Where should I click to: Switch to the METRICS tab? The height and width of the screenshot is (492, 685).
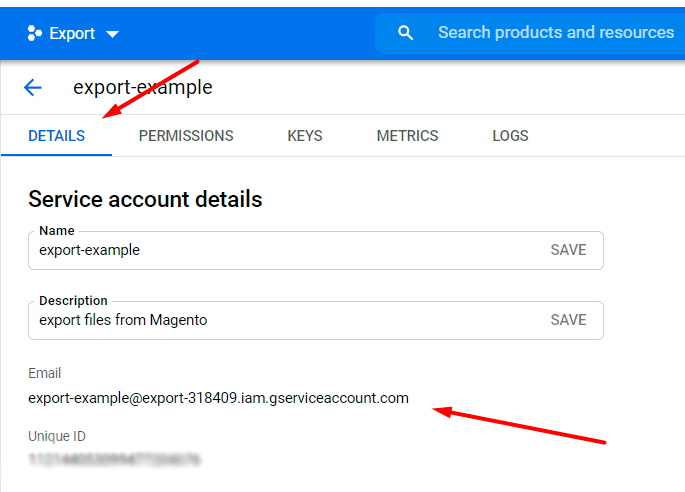(x=407, y=136)
